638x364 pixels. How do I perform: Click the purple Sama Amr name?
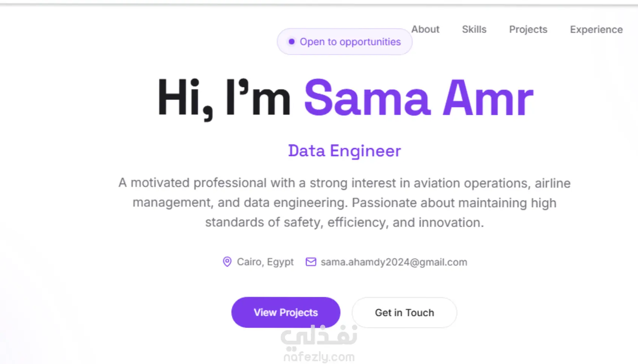click(x=418, y=98)
